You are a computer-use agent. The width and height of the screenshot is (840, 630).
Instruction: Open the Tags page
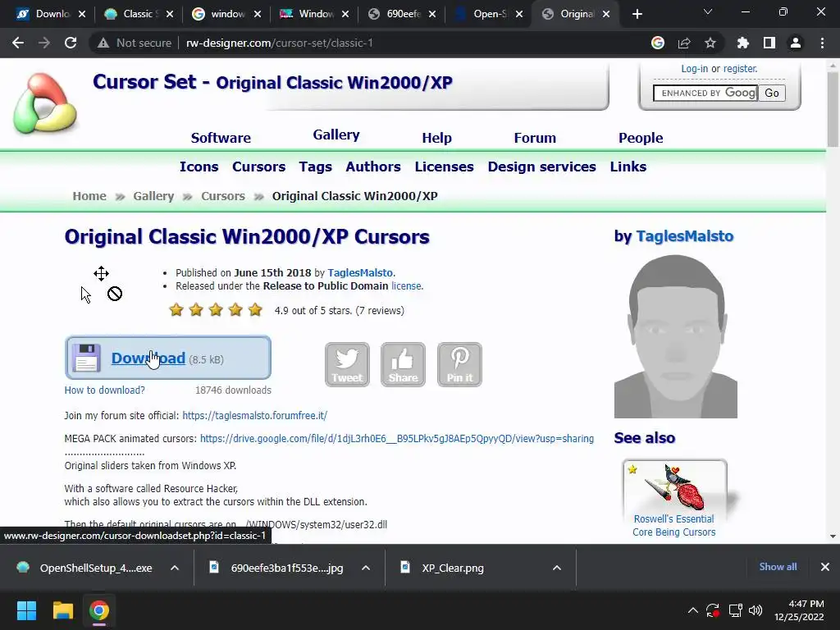point(316,167)
